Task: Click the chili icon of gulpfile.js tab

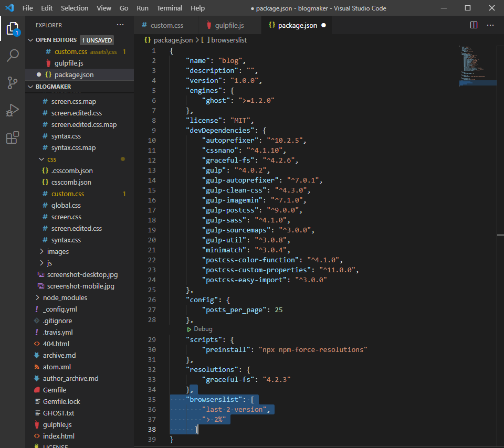Action: [209, 25]
